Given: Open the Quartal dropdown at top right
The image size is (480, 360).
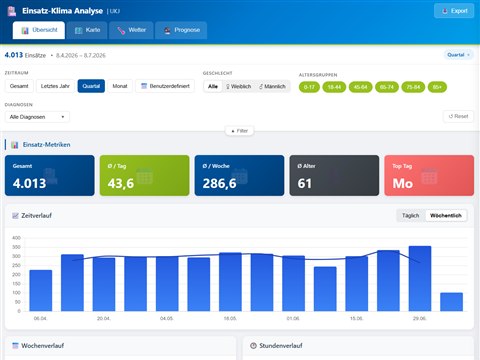Looking at the screenshot, I should tap(459, 55).
